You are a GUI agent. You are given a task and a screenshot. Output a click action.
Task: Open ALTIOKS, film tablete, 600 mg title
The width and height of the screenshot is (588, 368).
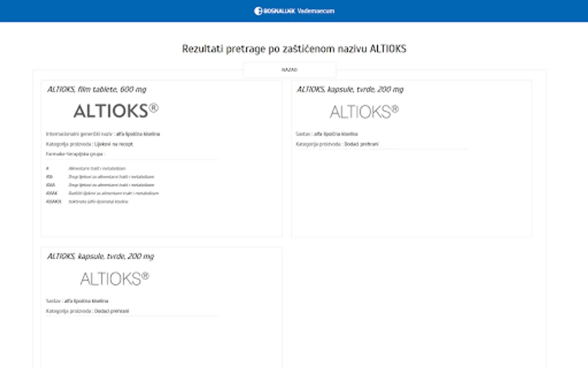(97, 90)
